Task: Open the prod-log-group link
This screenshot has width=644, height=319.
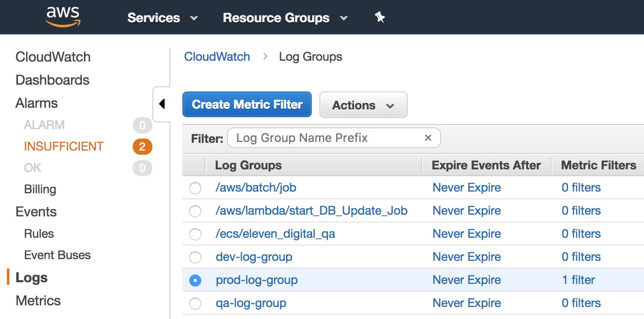Action: tap(256, 280)
